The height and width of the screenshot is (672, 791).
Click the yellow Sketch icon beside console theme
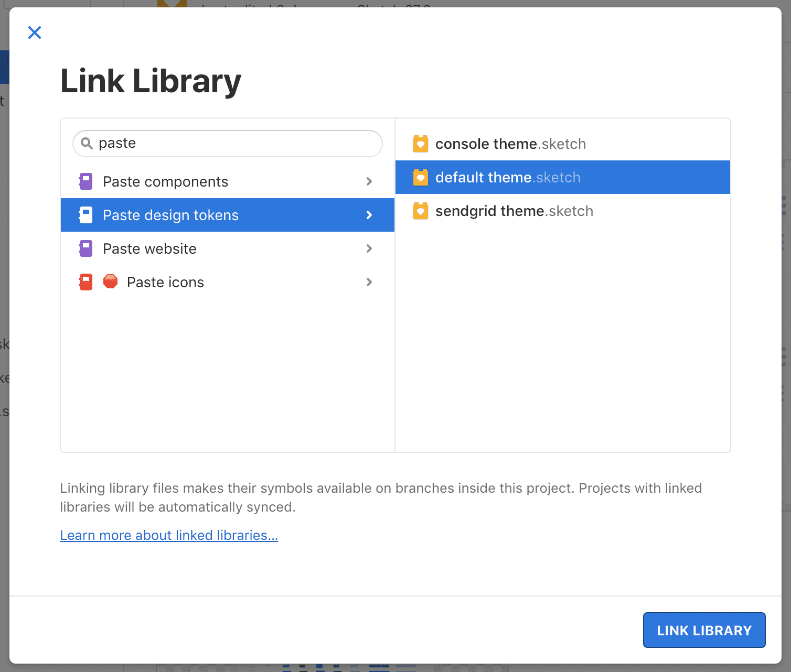tap(421, 144)
